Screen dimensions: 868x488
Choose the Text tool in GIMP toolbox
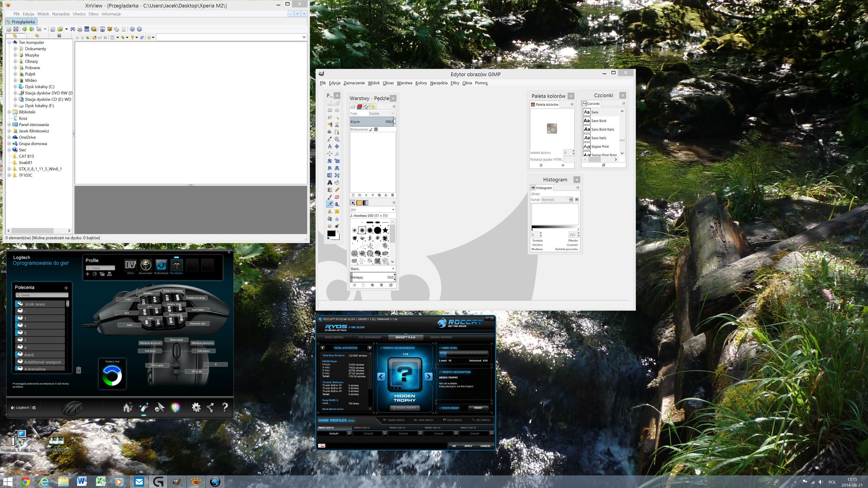pyautogui.click(x=330, y=182)
